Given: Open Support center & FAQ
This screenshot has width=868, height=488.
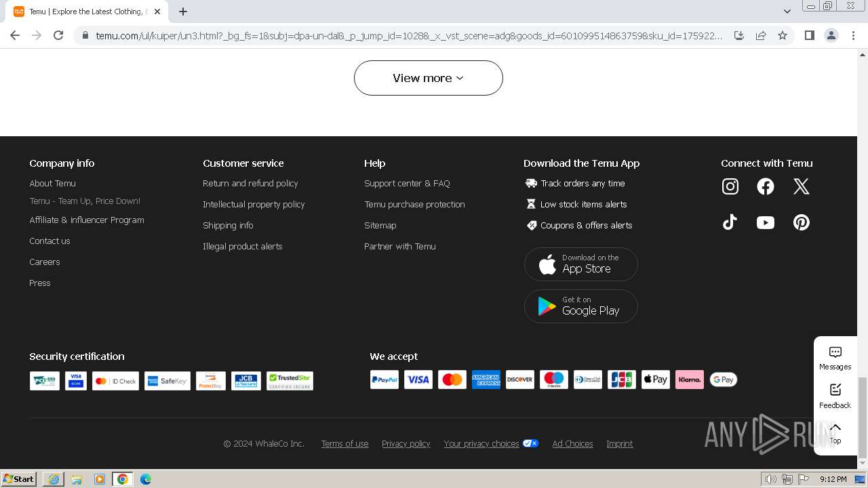Looking at the screenshot, I should point(407,183).
